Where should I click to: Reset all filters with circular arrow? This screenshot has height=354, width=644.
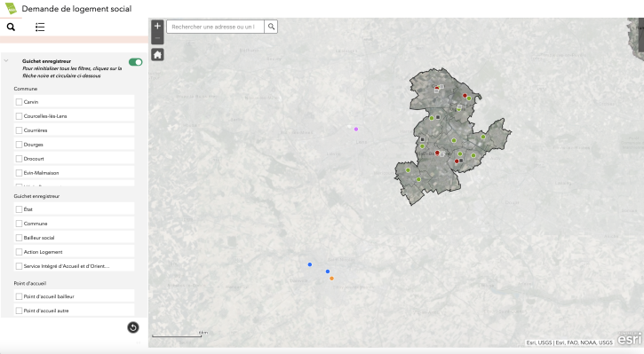point(133,327)
